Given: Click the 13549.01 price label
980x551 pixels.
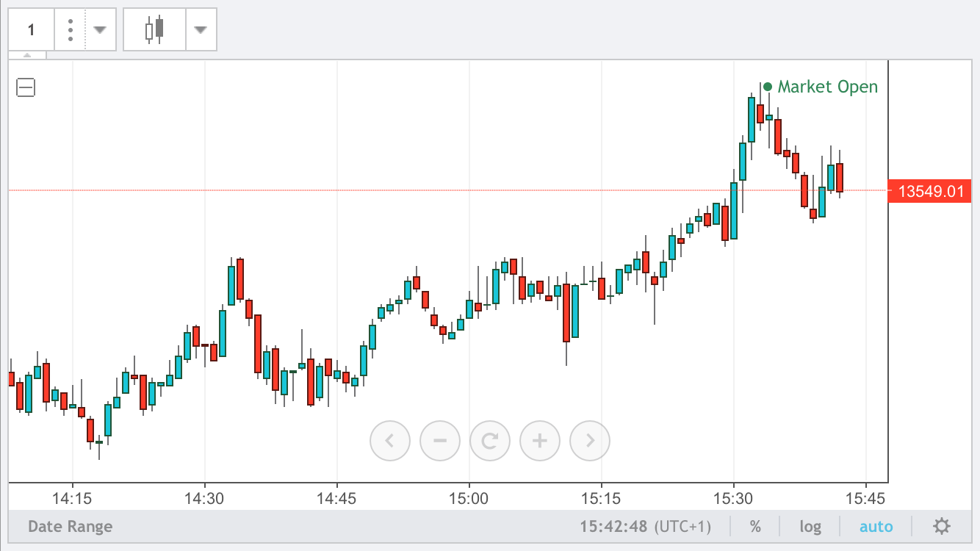Looking at the screenshot, I should tap(930, 192).
